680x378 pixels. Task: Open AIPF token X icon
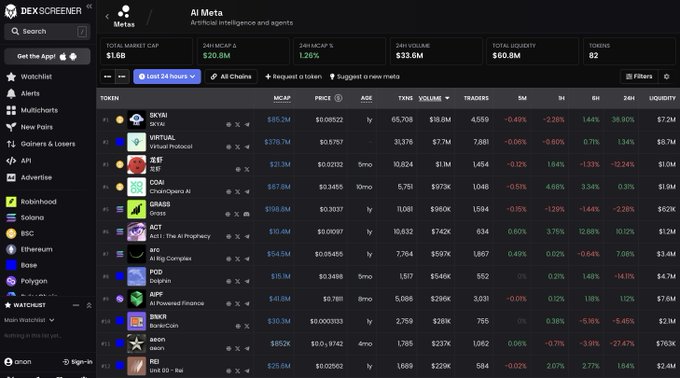pyautogui.click(x=238, y=304)
